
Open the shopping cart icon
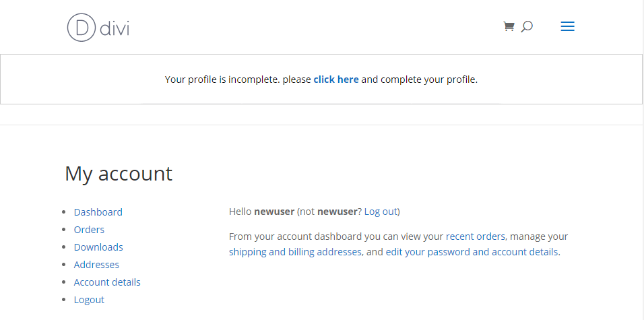click(x=509, y=26)
